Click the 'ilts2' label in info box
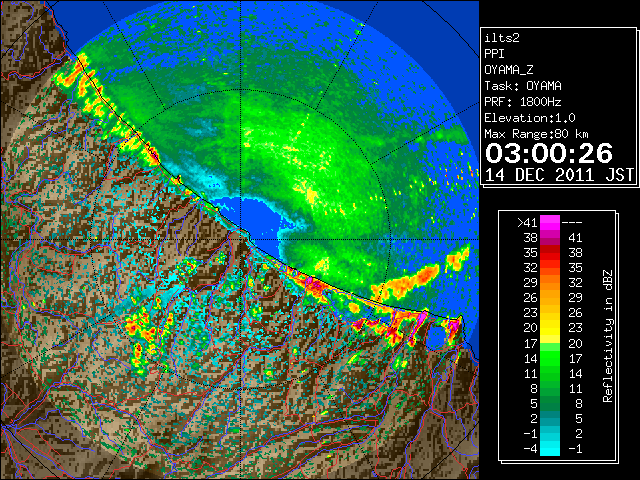Screen dimensions: 640x480 tap(502, 38)
